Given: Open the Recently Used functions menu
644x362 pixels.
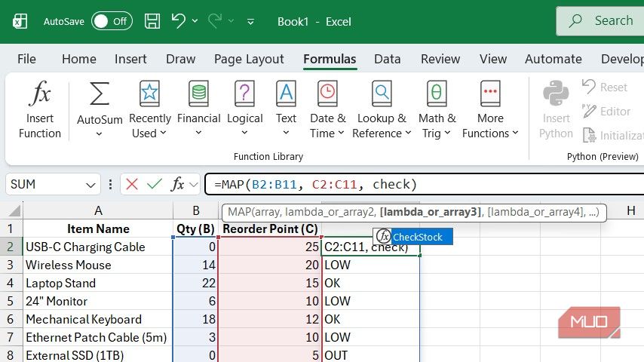Looking at the screenshot, I should 149,109.
